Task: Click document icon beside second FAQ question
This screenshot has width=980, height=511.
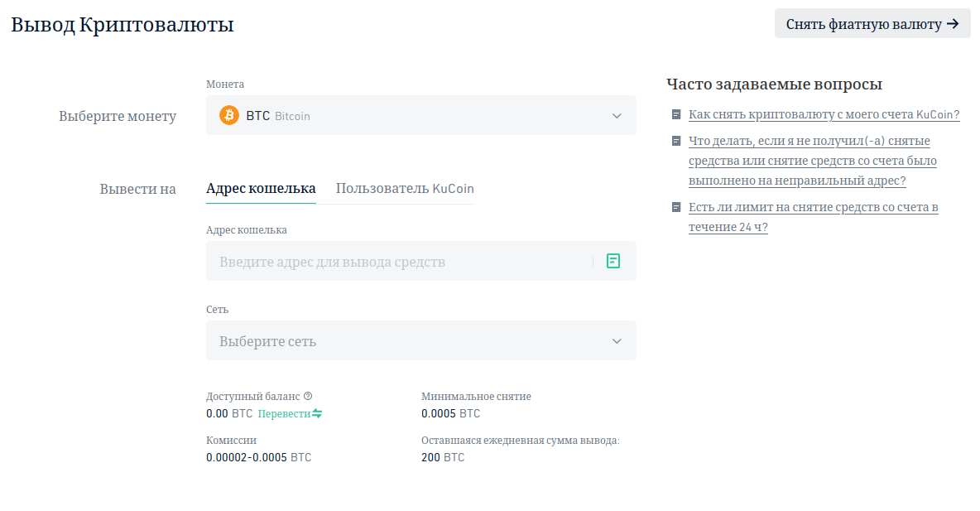Action: point(676,141)
